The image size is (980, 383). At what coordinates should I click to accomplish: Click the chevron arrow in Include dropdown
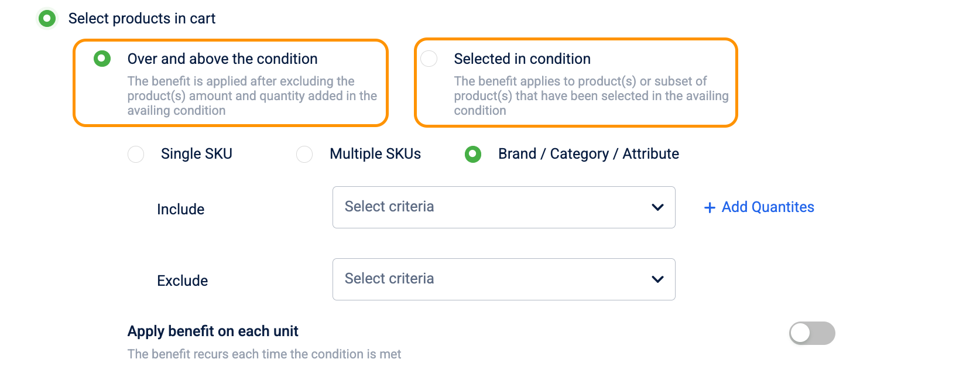pos(657,207)
